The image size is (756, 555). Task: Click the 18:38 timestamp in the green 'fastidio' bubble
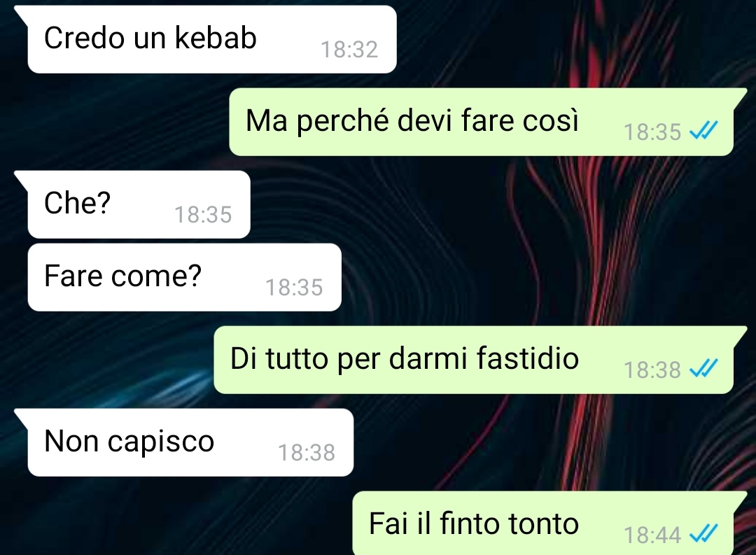pyautogui.click(x=652, y=370)
